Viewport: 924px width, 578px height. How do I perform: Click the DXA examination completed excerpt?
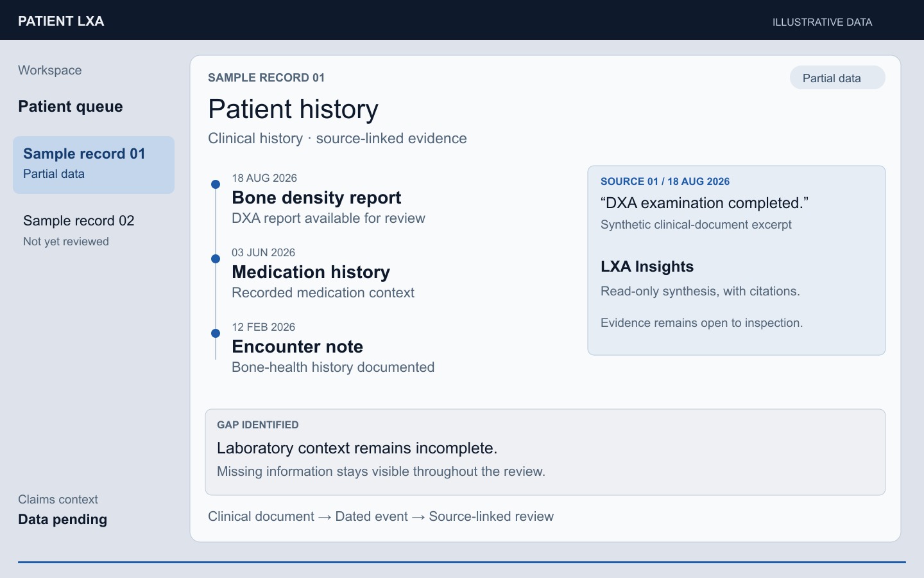pyautogui.click(x=705, y=203)
